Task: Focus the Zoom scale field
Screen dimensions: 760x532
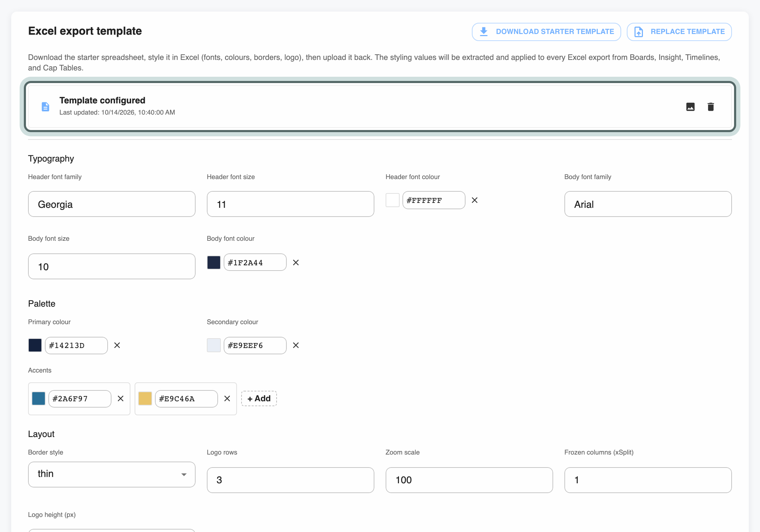Action: point(469,480)
